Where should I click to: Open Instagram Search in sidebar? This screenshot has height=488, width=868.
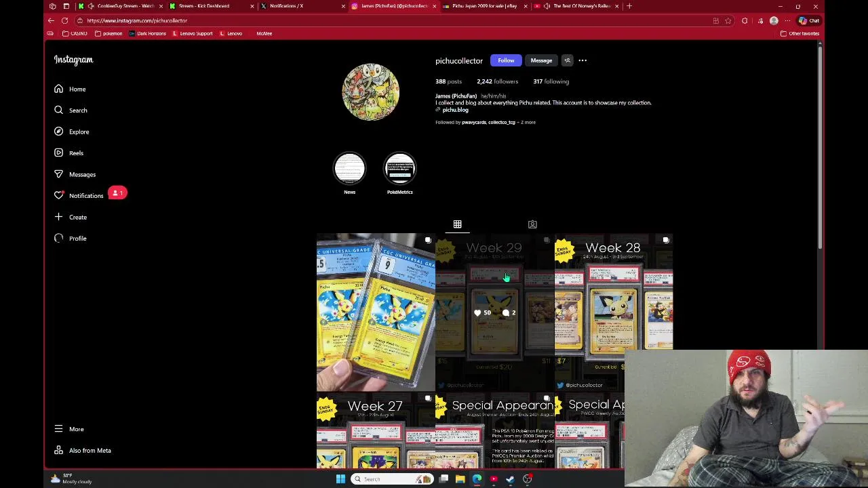click(70, 110)
